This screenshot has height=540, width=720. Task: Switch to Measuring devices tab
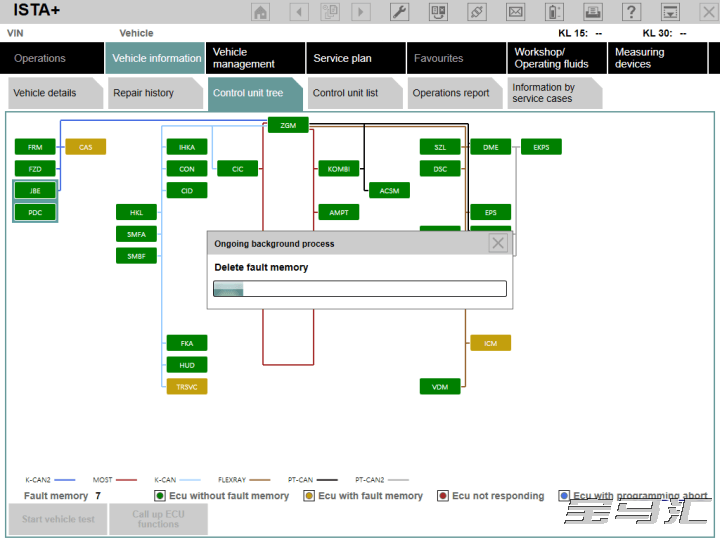click(658, 58)
